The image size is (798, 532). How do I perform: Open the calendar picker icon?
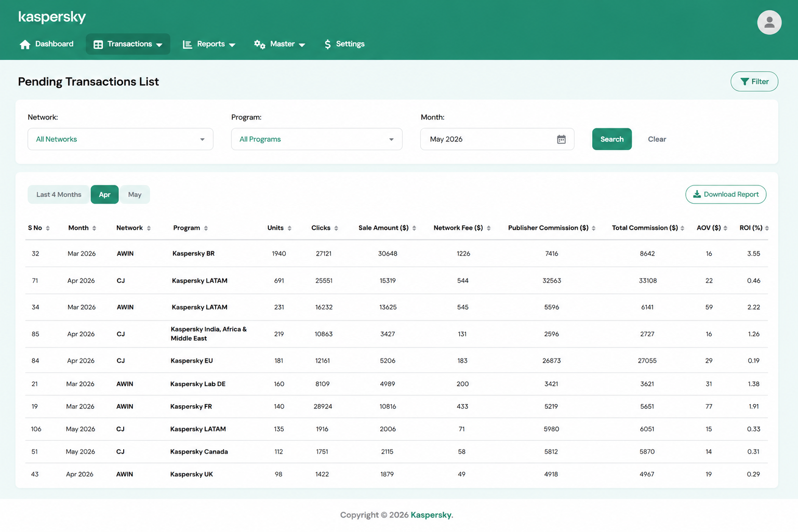pyautogui.click(x=561, y=139)
